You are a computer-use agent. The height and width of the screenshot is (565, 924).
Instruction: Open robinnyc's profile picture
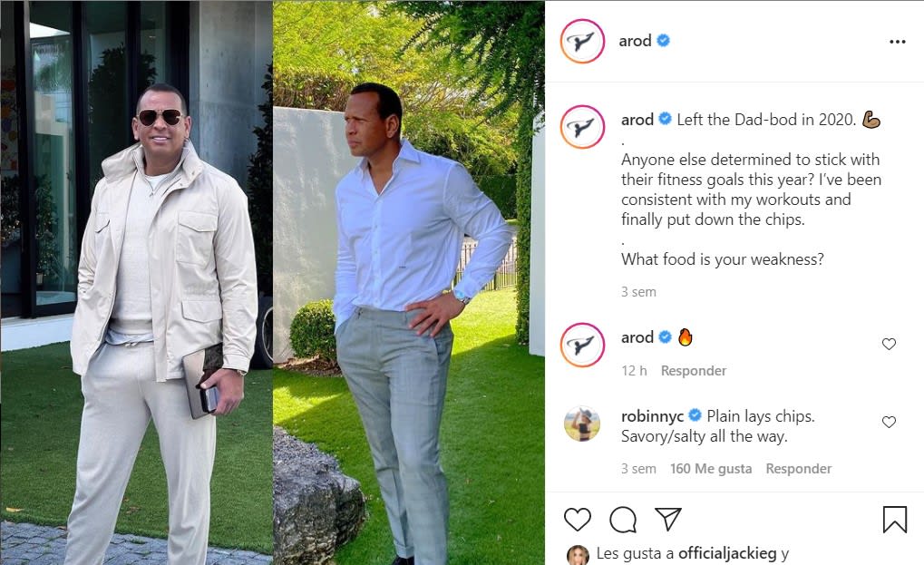(x=582, y=424)
